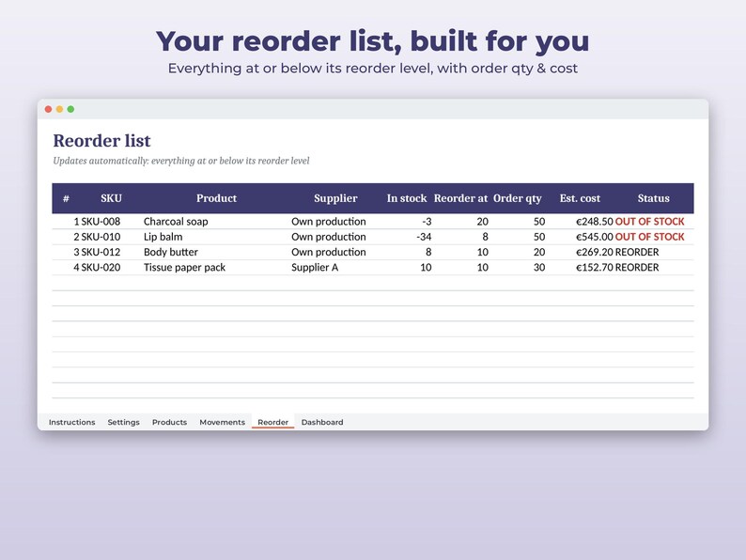Select cell SKU-012
Viewport: 746px width, 560px height.
[x=101, y=252]
